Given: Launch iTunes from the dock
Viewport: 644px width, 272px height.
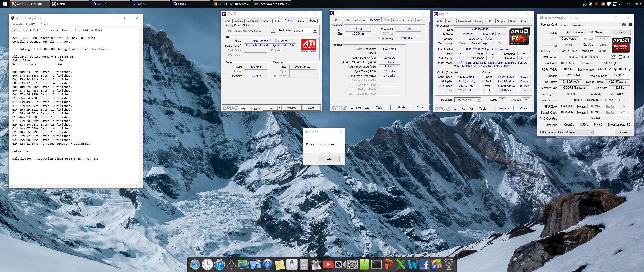Looking at the screenshot, I should (x=219, y=265).
